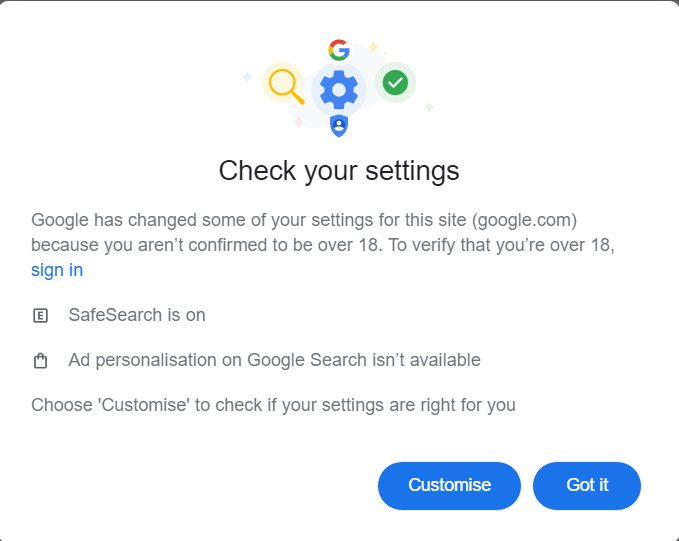
Task: Click the green checkmark icon
Action: (x=395, y=83)
